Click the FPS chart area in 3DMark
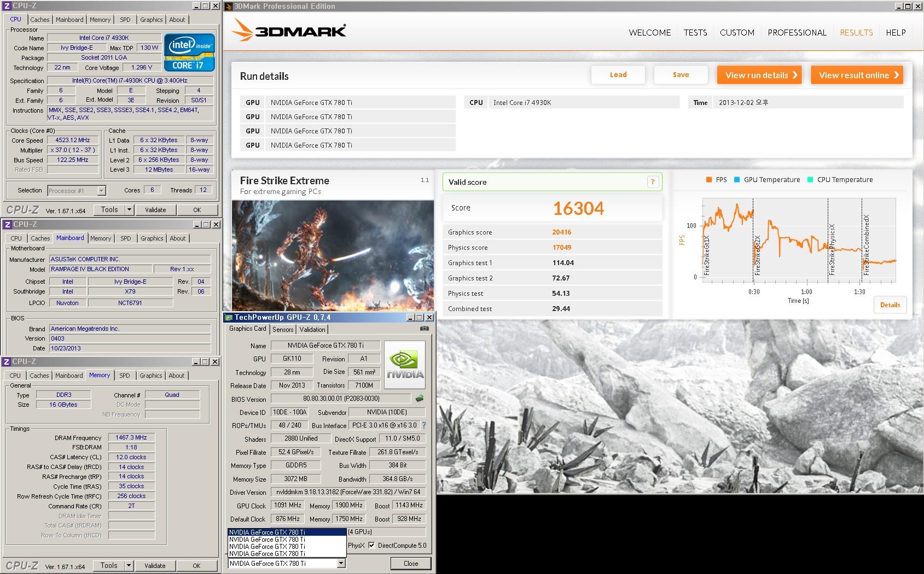 point(799,241)
